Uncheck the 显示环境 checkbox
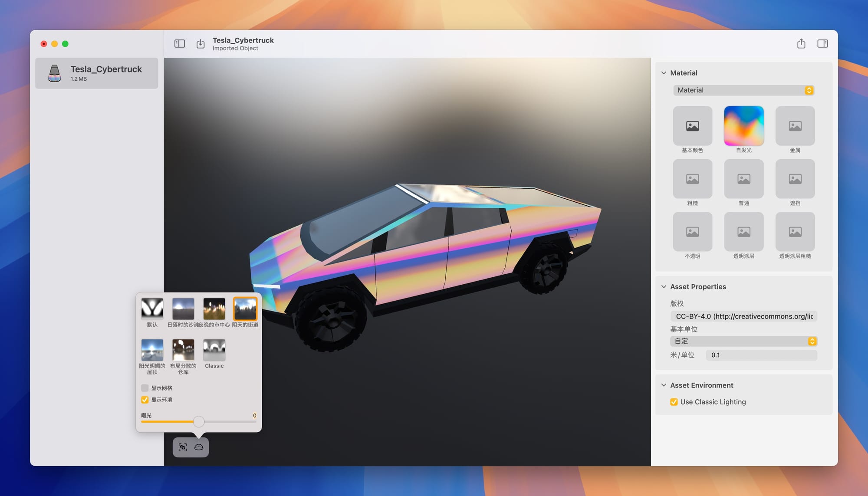The width and height of the screenshot is (868, 496). [145, 400]
